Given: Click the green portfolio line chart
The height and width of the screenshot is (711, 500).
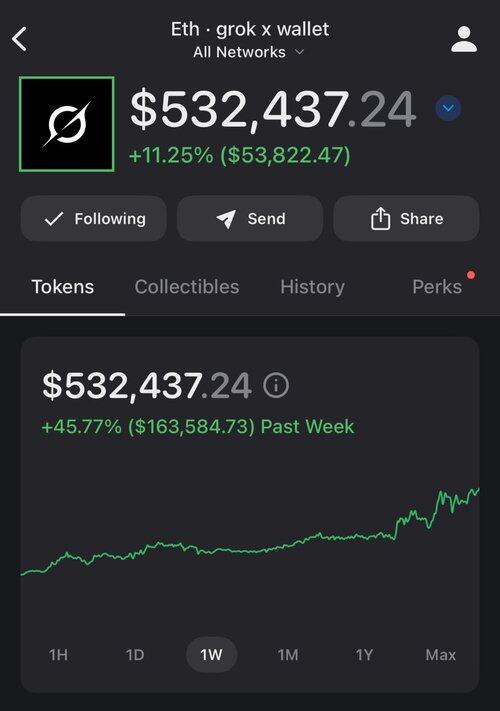Looking at the screenshot, I should coord(250,532).
